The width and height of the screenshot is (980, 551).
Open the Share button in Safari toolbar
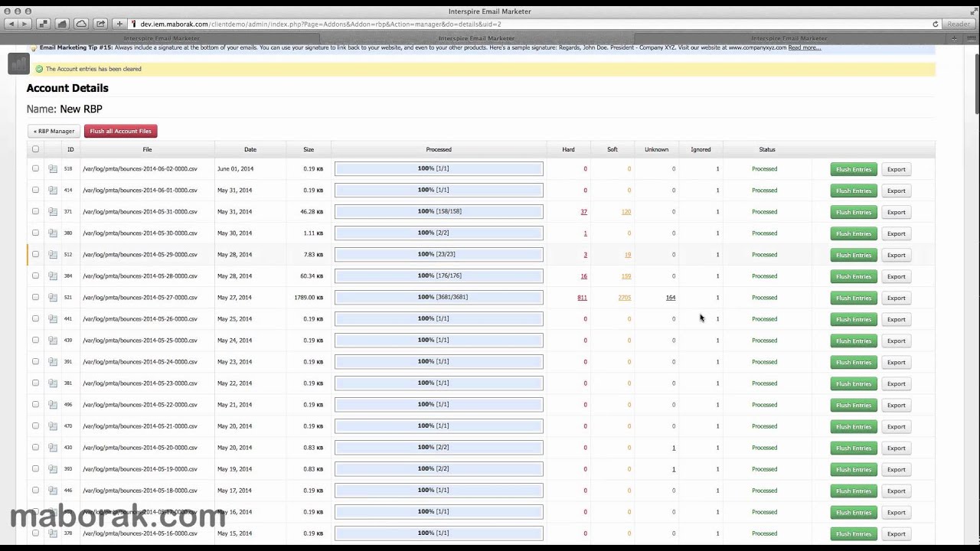100,24
